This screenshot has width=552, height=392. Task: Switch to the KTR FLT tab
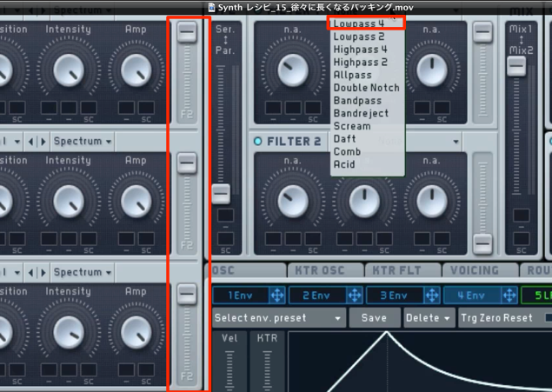[x=402, y=270]
